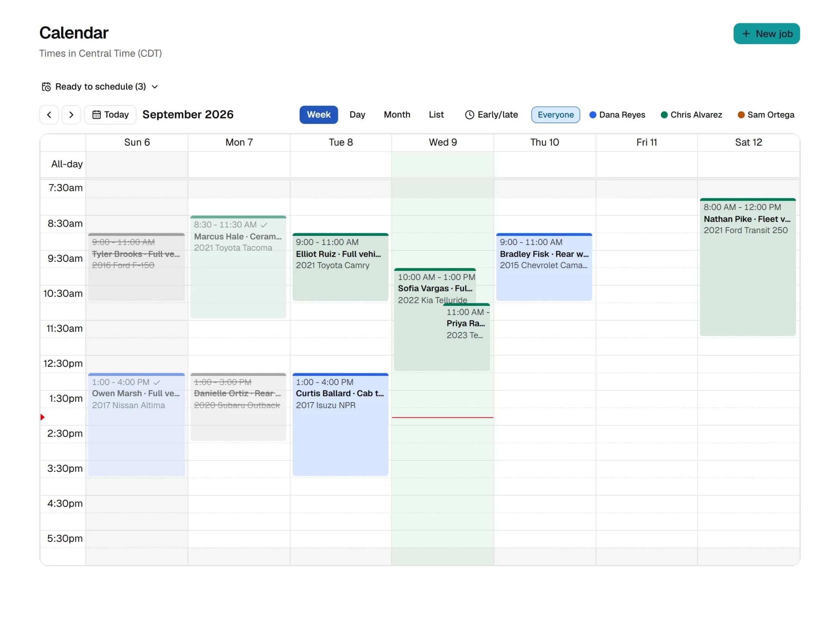
Task: Toggle the Early/late hours option
Action: [491, 115]
